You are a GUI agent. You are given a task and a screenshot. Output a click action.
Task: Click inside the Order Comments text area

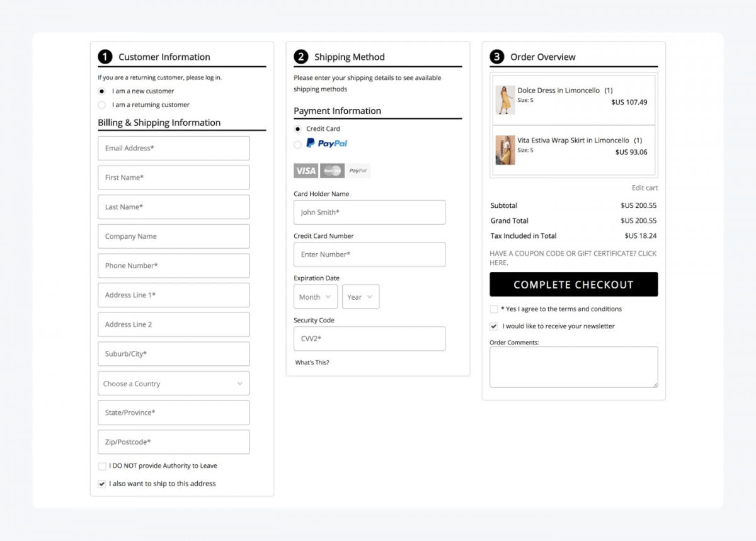(x=574, y=367)
